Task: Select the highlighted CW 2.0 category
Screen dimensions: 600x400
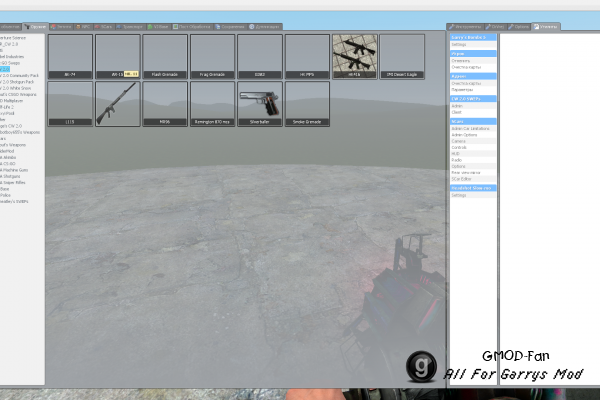Action: coord(5,69)
